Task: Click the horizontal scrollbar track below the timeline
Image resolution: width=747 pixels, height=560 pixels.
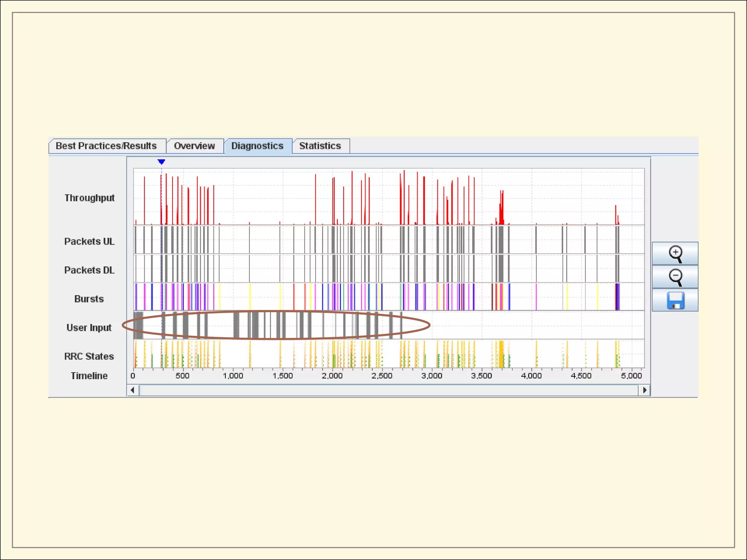Action: click(388, 390)
